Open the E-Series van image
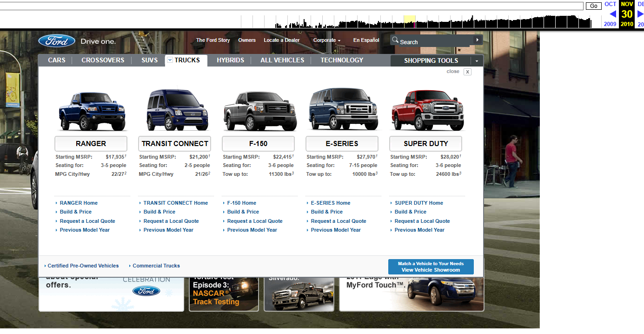Screen dimensions: 644x334 coord(343,109)
